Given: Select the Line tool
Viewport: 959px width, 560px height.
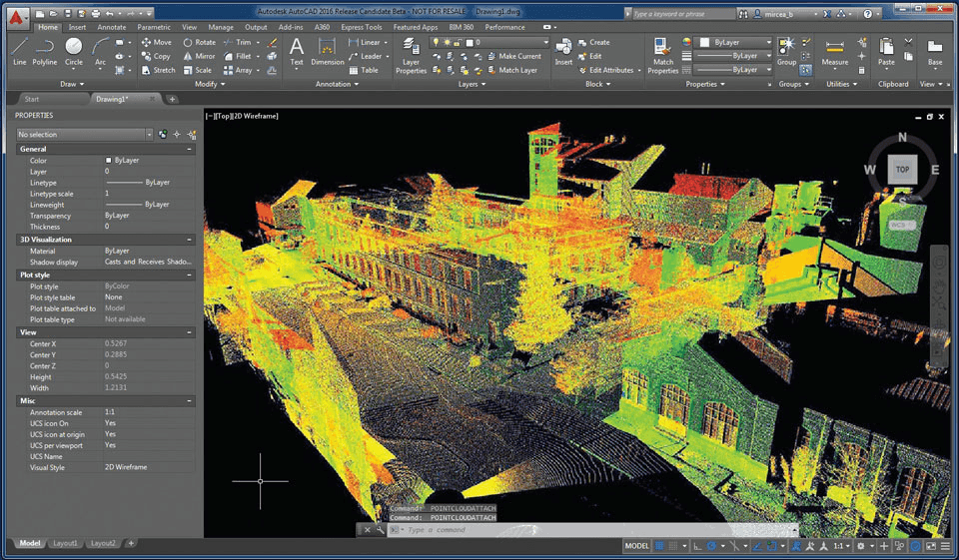Looking at the screenshot, I should [x=20, y=51].
